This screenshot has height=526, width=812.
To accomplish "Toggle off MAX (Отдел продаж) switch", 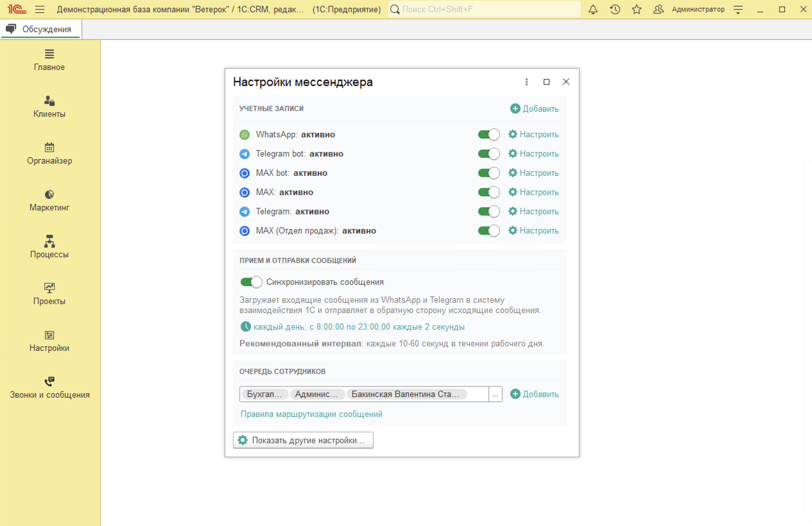I will (x=489, y=231).
